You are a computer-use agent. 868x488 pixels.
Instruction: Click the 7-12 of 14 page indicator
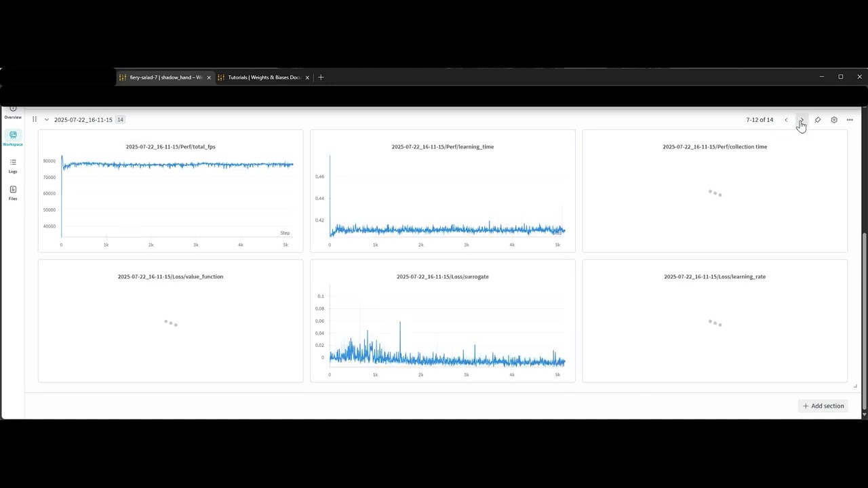(759, 120)
